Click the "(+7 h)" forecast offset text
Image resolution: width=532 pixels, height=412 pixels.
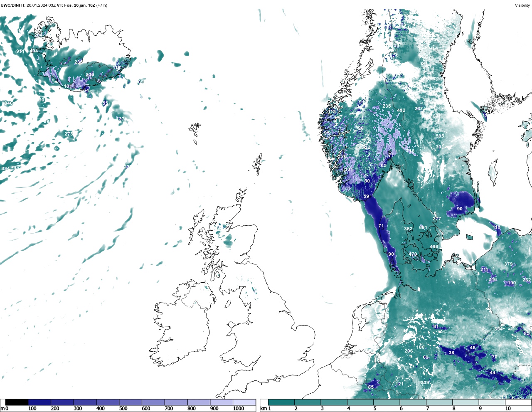(x=102, y=5)
